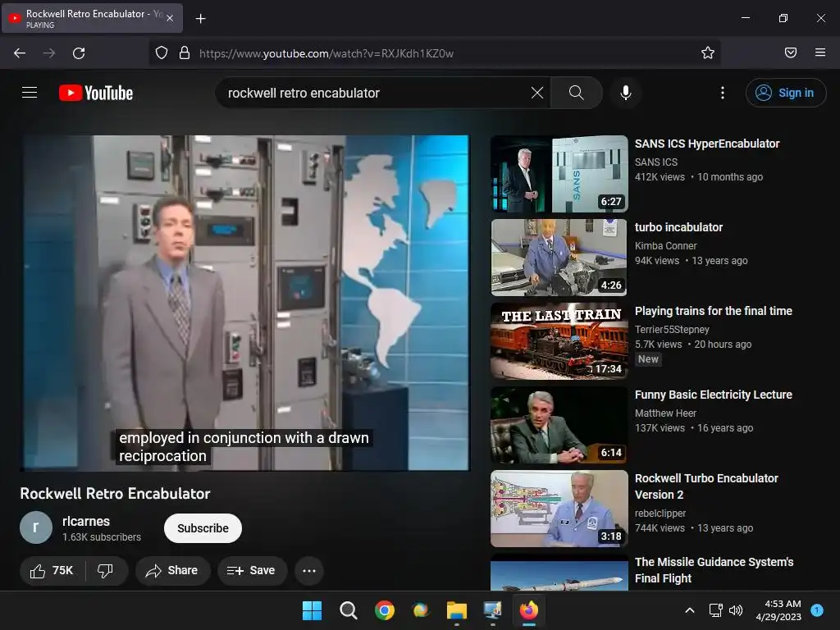Viewport: 840px width, 630px height.
Task: Open YouTube settings three-dot menu
Action: (x=722, y=93)
